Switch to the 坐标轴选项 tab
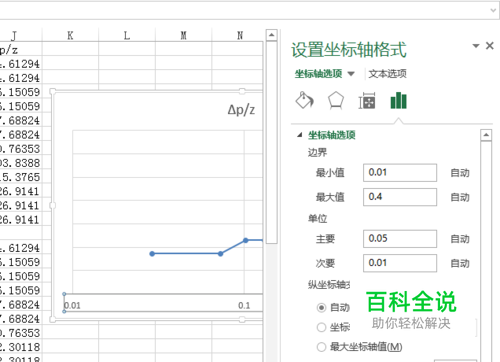 (318, 74)
